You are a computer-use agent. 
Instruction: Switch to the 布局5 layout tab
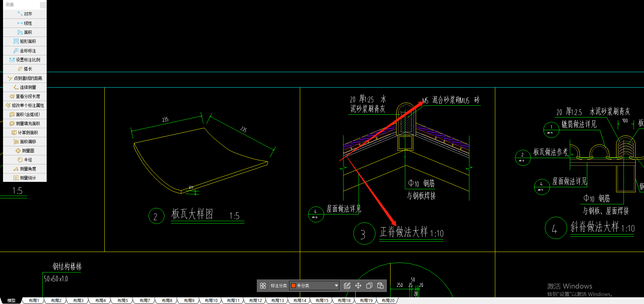click(x=123, y=301)
